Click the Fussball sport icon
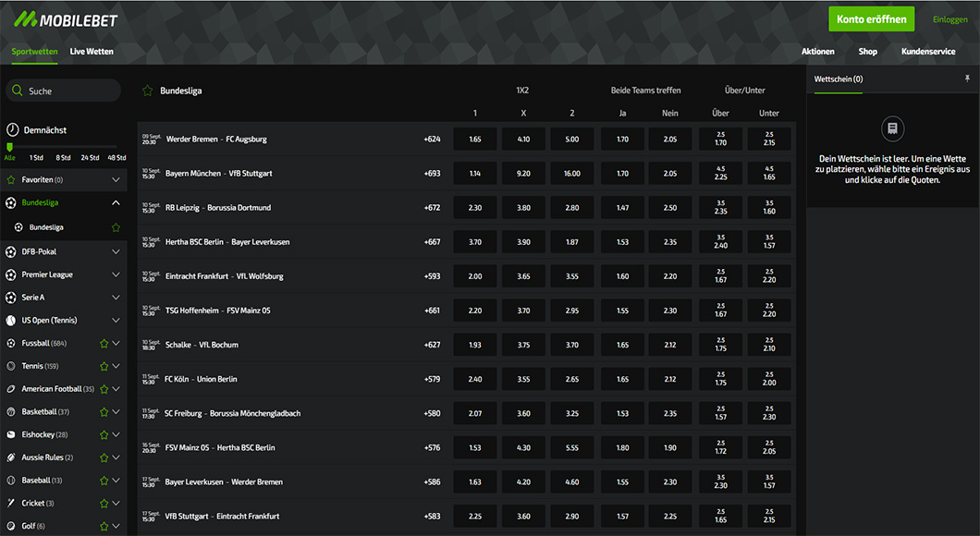 [x=10, y=343]
